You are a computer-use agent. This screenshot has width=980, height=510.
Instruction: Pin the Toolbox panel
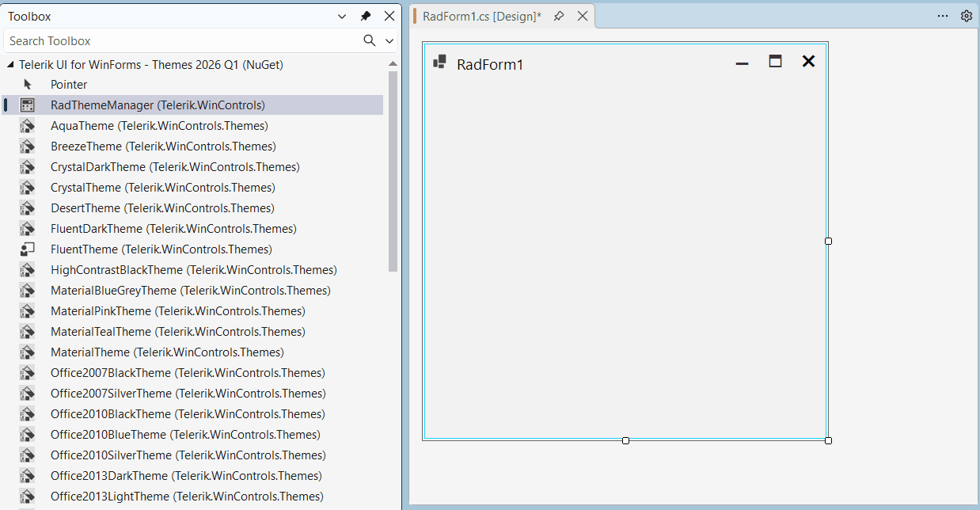[x=366, y=15]
